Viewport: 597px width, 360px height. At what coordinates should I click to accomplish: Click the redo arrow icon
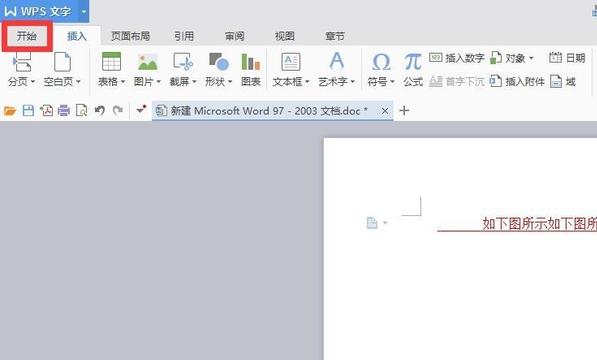(118, 111)
